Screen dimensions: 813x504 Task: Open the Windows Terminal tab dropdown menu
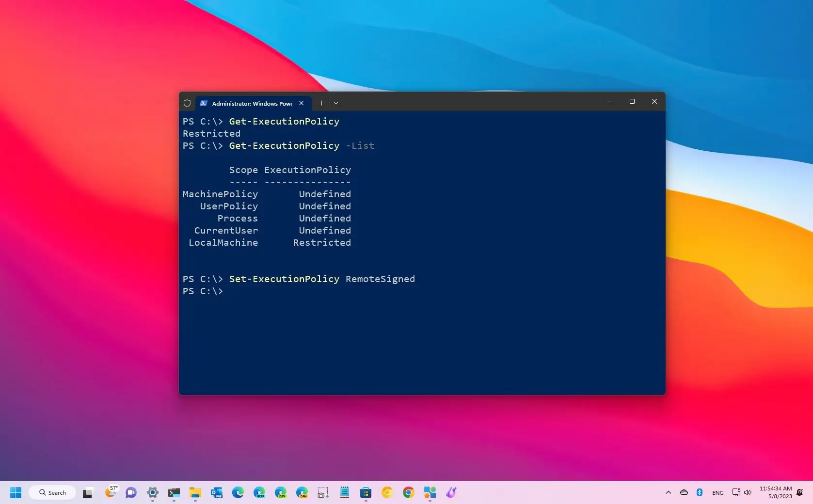[335, 103]
